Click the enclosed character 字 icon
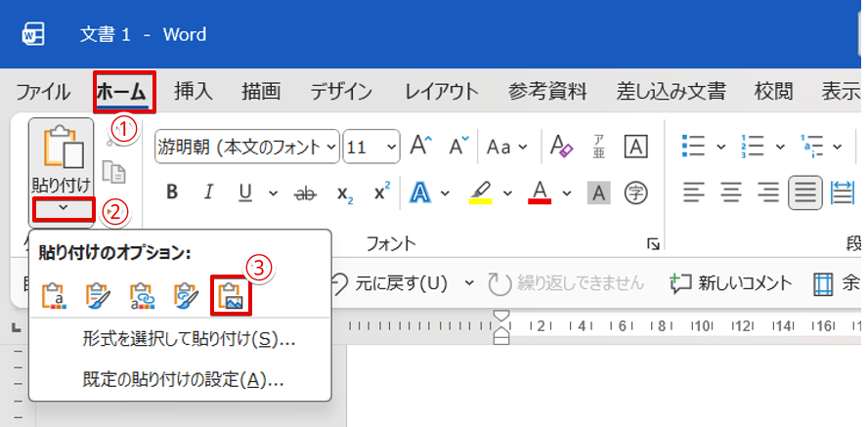The height and width of the screenshot is (427, 868). 636,193
